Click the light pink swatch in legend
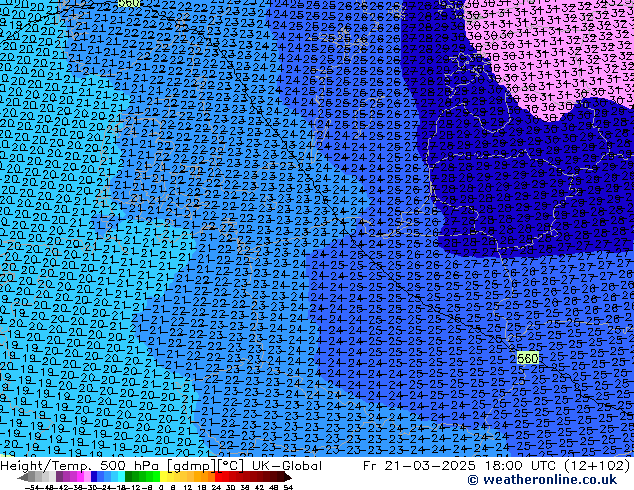Image resolution: width=634 pixels, height=490 pixels. (87, 477)
